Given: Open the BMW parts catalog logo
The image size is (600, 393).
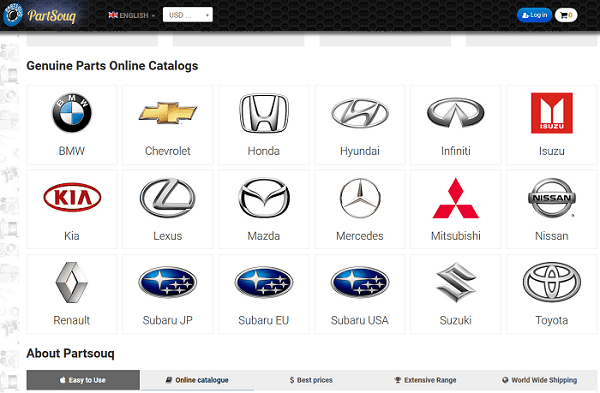Looking at the screenshot, I should (72, 113).
